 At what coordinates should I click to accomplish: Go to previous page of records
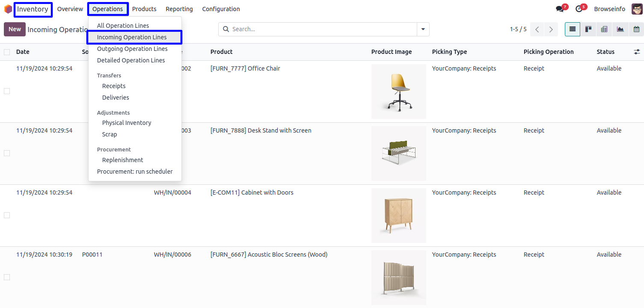(537, 30)
